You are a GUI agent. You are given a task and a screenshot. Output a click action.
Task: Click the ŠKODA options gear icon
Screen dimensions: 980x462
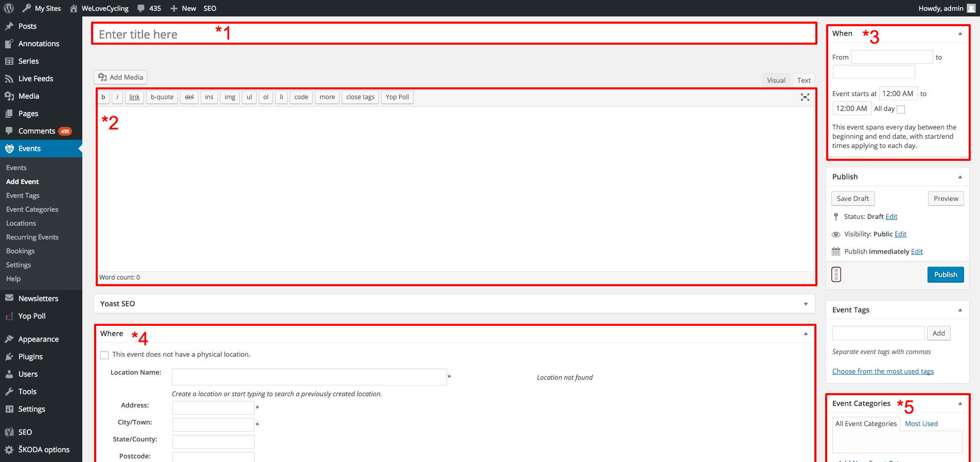9,450
